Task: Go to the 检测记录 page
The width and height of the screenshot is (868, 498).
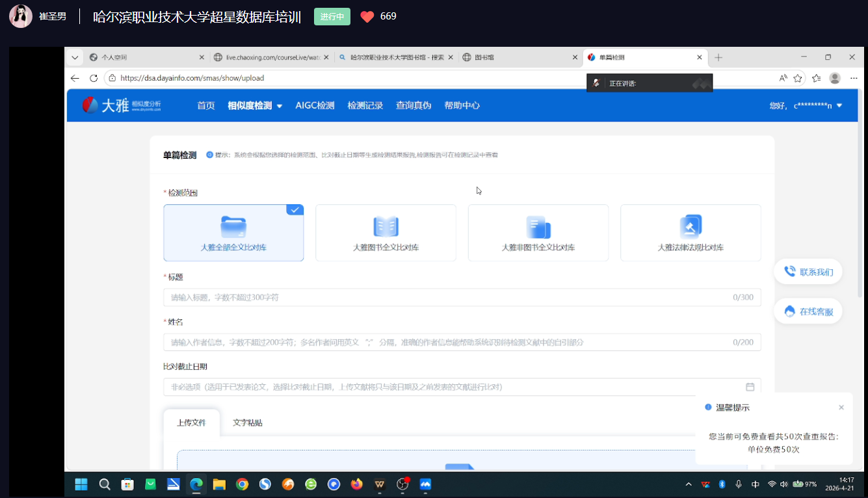Action: pyautogui.click(x=365, y=105)
